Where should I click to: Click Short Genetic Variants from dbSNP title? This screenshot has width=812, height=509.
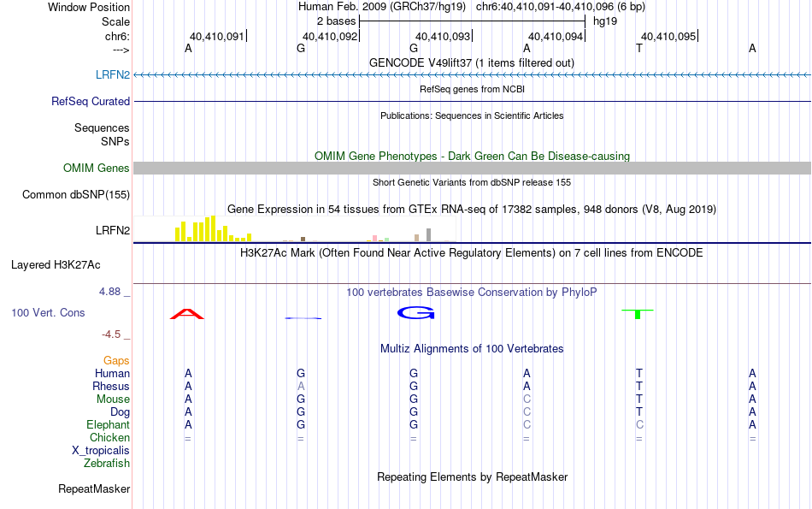472,182
